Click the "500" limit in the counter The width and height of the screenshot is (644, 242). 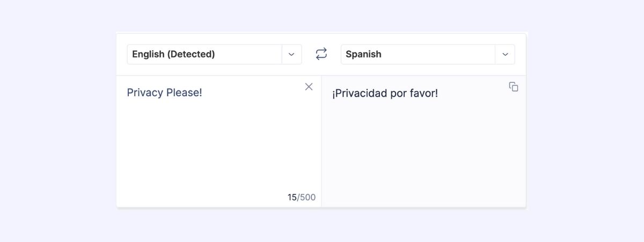coord(308,197)
